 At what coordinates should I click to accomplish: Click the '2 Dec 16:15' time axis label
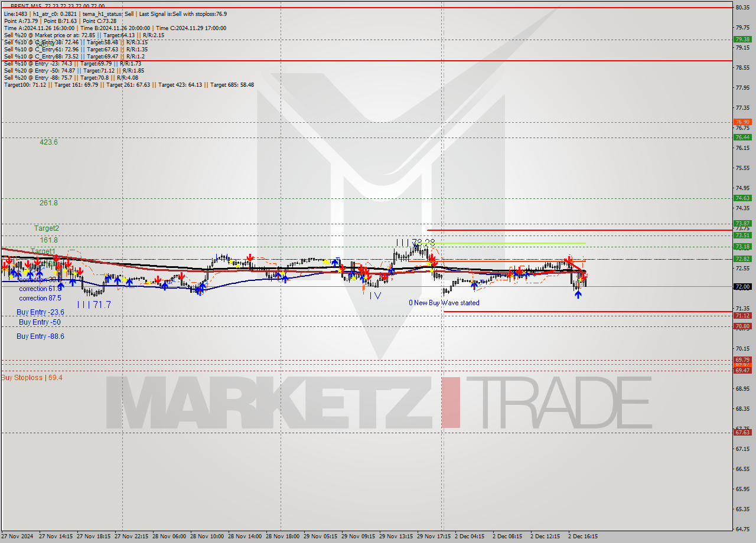click(583, 537)
